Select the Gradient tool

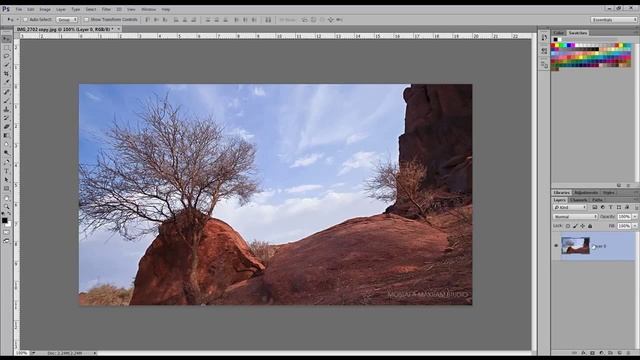click(x=6, y=135)
